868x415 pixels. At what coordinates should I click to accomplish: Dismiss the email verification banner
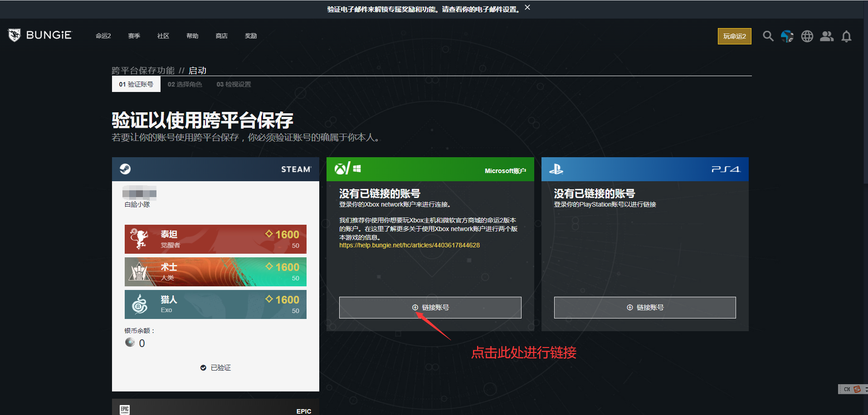point(527,8)
